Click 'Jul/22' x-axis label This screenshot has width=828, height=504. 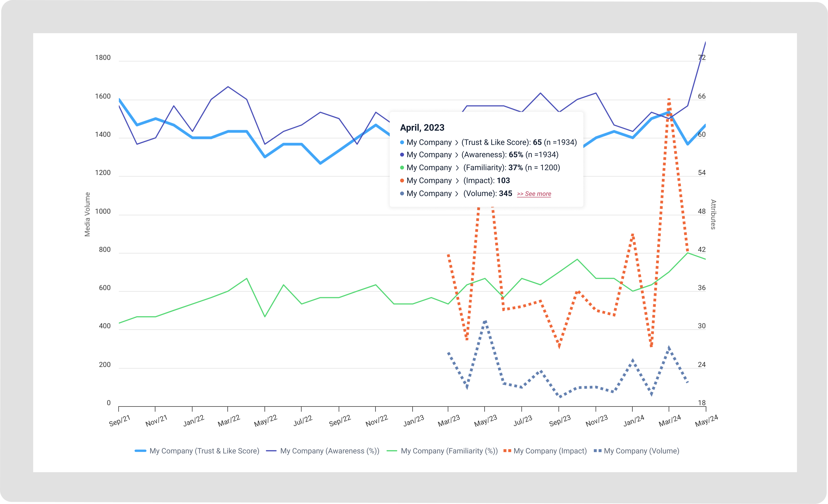point(303,421)
